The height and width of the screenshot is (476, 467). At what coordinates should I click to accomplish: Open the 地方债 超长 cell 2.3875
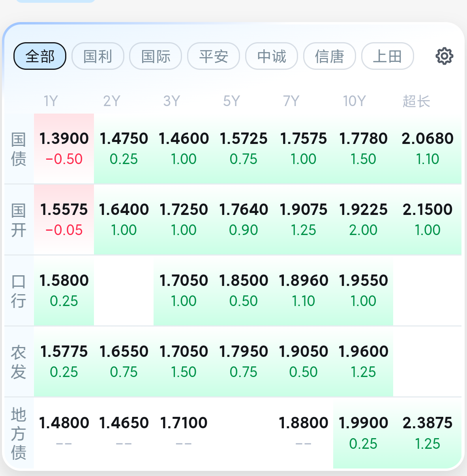coord(428,433)
